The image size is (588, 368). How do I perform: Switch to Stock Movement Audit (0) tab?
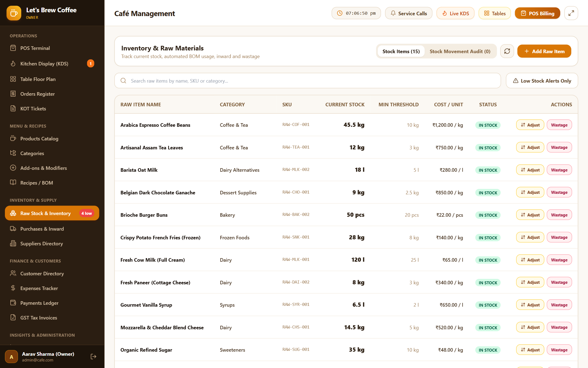(460, 51)
